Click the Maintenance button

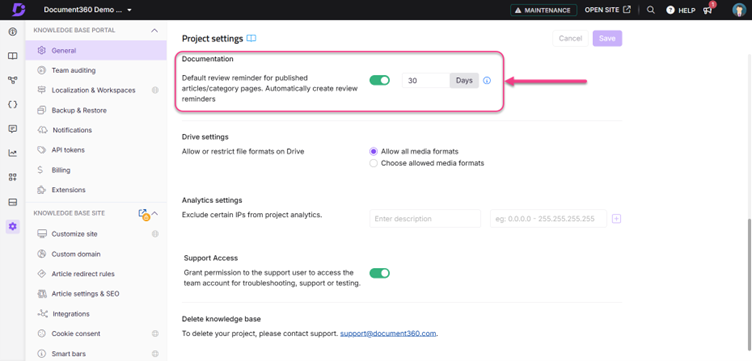[543, 10]
